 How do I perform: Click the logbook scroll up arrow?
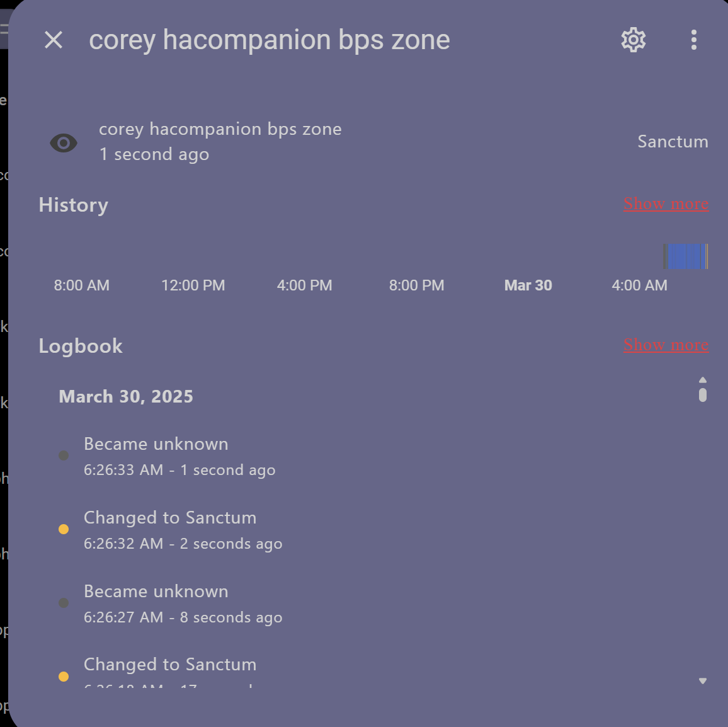703,380
